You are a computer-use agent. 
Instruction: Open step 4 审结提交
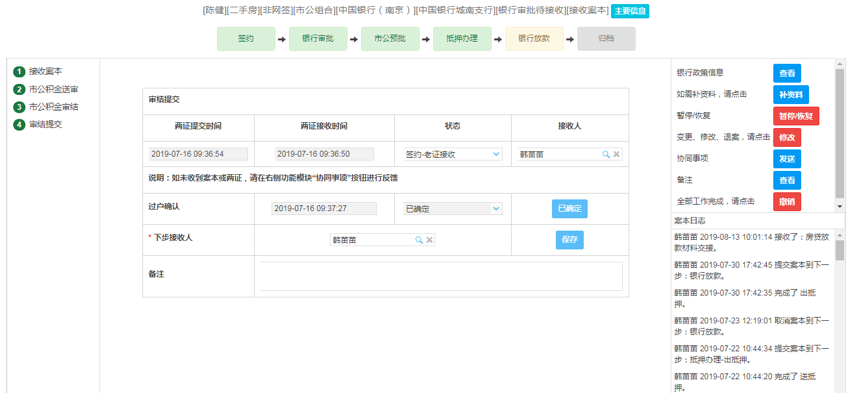(38, 124)
